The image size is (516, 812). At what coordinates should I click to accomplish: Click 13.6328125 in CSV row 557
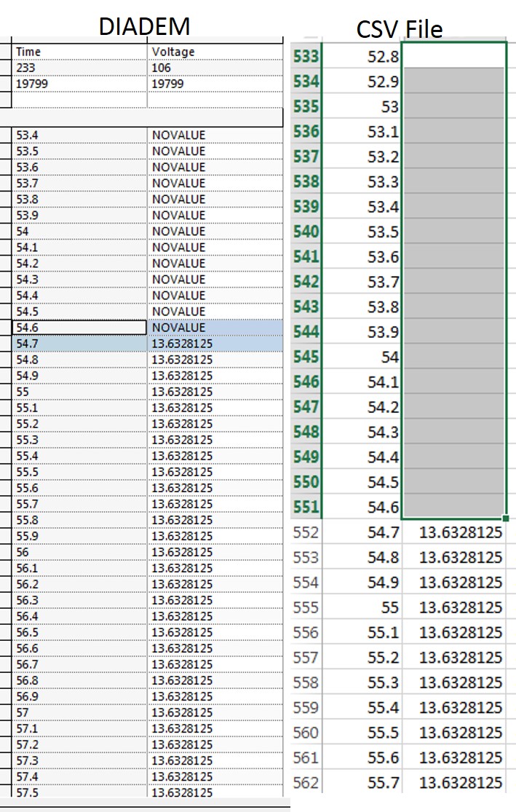(454, 657)
